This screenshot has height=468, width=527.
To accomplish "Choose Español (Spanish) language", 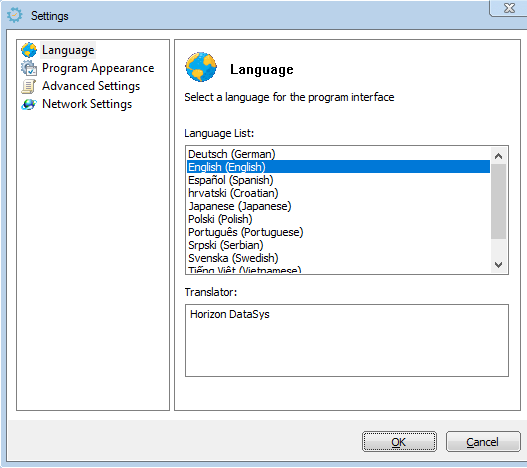I will tap(338, 180).
